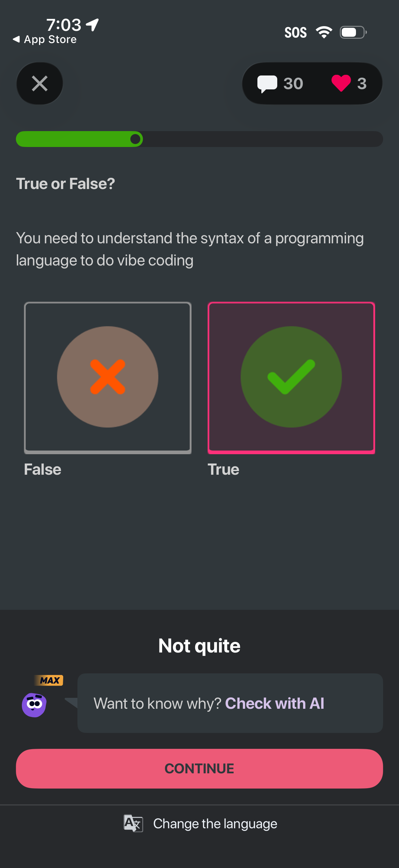
Task: Select the False answer card
Action: tap(108, 377)
